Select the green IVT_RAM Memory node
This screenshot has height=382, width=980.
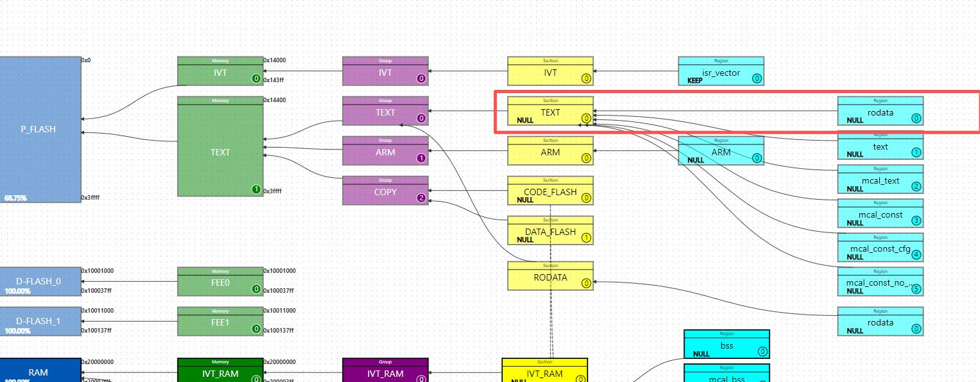220,370
